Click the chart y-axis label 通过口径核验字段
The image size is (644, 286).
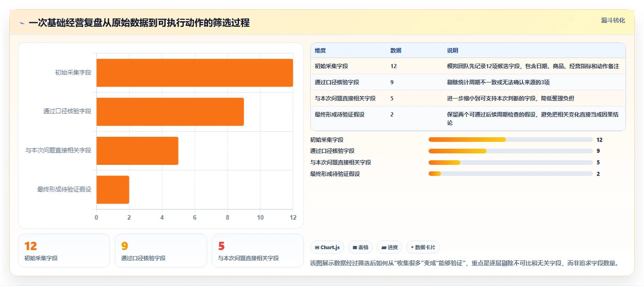(x=67, y=111)
